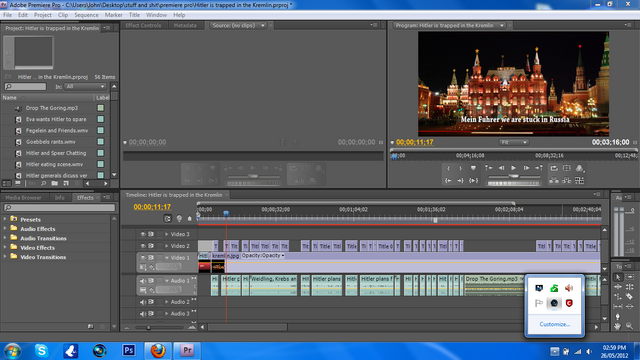
Task: Open the Marker menu
Action: pos(113,15)
